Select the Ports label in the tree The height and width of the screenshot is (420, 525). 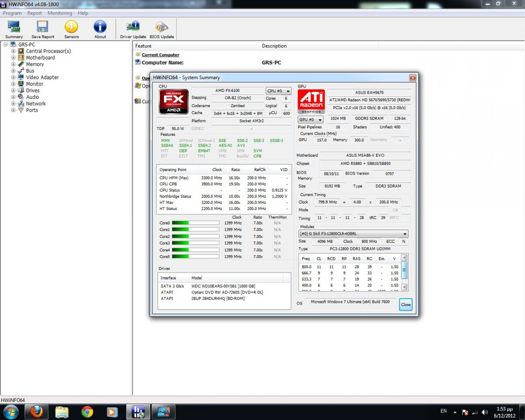point(32,110)
